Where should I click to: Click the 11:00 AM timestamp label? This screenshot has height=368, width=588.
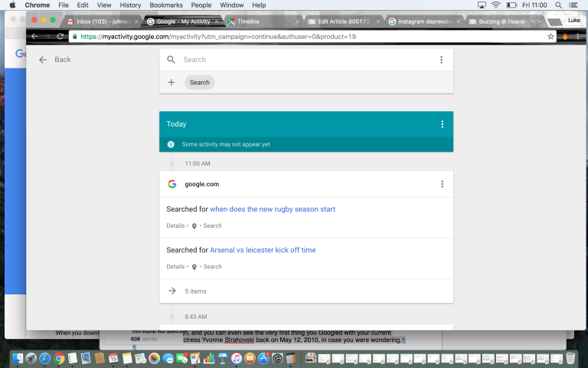point(198,164)
